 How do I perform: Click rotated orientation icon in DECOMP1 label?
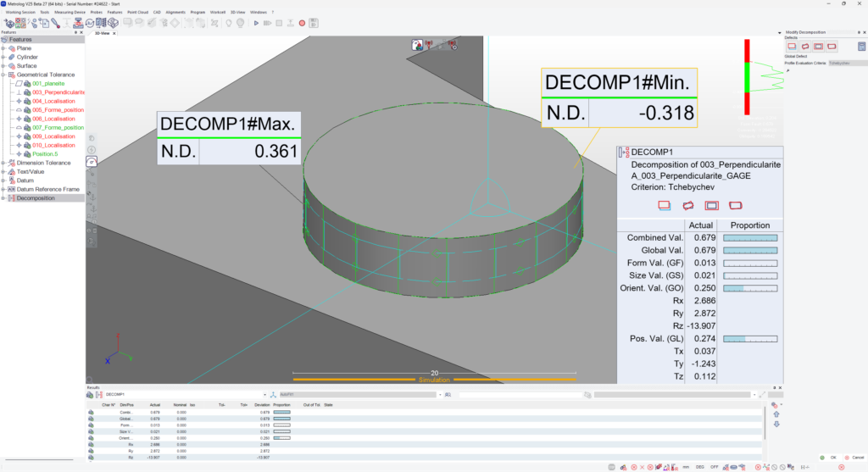click(x=688, y=206)
